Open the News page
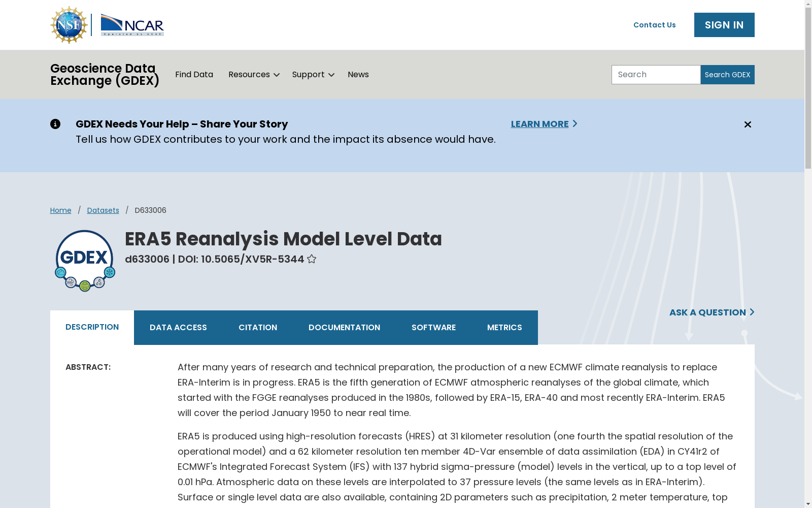Image resolution: width=812 pixels, height=508 pixels. click(358, 75)
